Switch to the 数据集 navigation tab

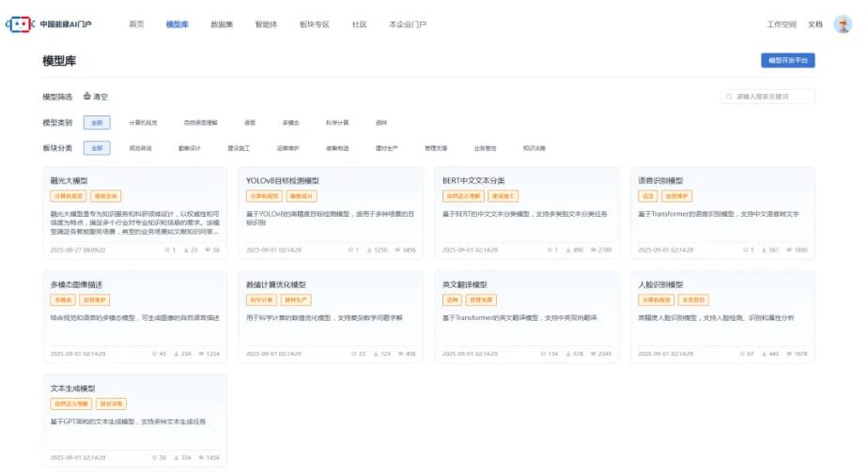222,24
